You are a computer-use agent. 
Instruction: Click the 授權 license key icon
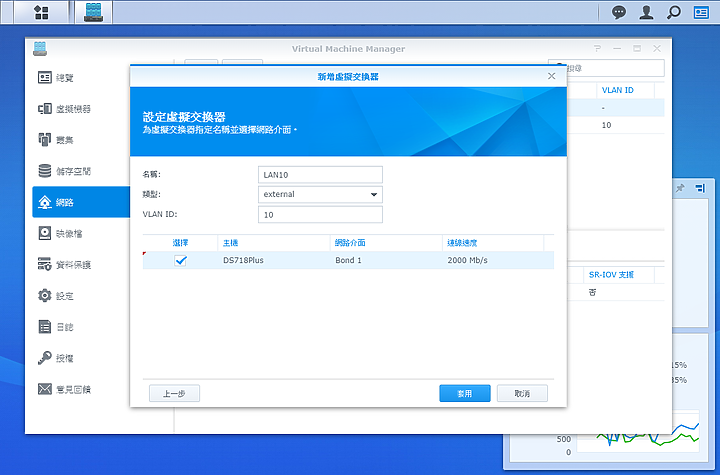(x=45, y=358)
